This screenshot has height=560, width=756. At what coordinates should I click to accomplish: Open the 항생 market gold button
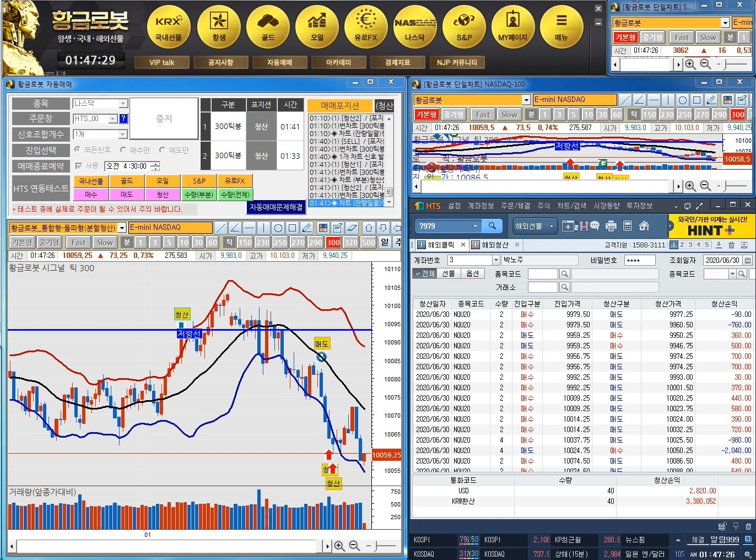[219, 28]
